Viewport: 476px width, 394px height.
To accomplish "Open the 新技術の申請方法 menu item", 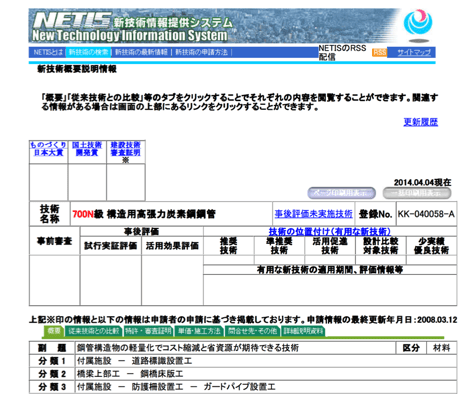I will [x=201, y=52].
